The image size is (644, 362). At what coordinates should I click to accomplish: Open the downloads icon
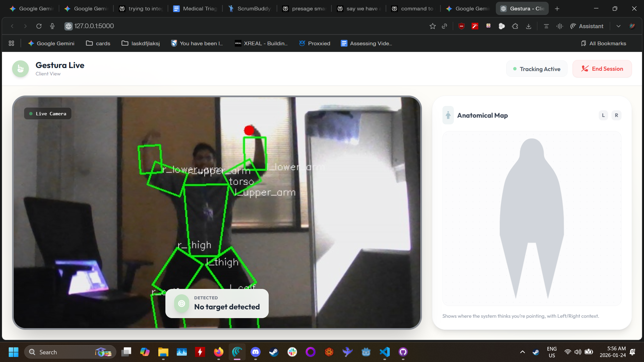[528, 26]
